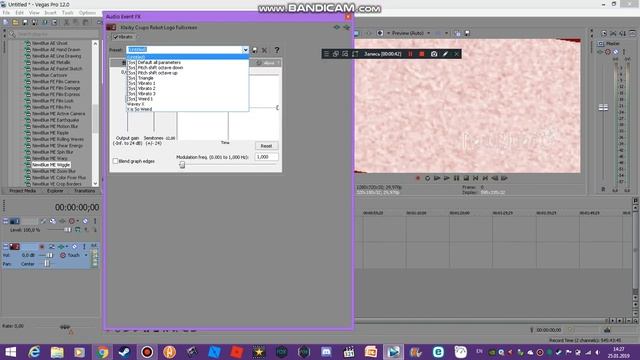This screenshot has height=360, width=640.
Task: Select NewBlue ME Earthquake effect
Action: tap(56, 120)
